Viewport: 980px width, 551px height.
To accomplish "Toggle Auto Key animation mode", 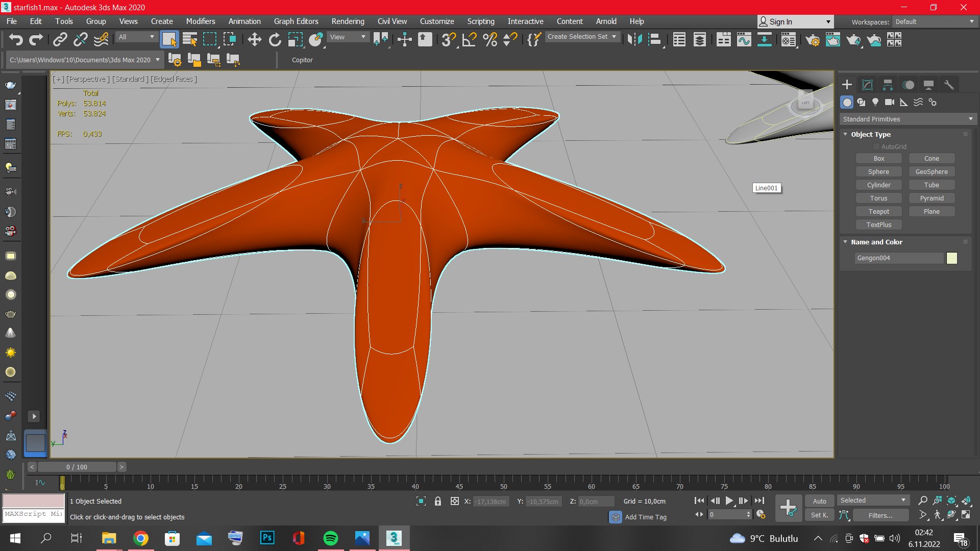I will (819, 501).
